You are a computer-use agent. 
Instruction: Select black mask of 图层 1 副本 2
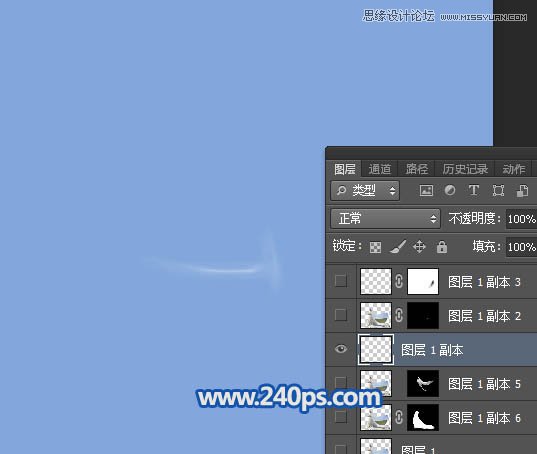tap(423, 315)
